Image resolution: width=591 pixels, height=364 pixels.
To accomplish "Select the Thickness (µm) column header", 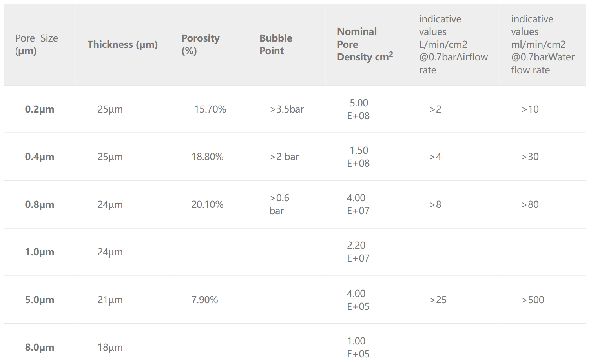I will point(122,44).
